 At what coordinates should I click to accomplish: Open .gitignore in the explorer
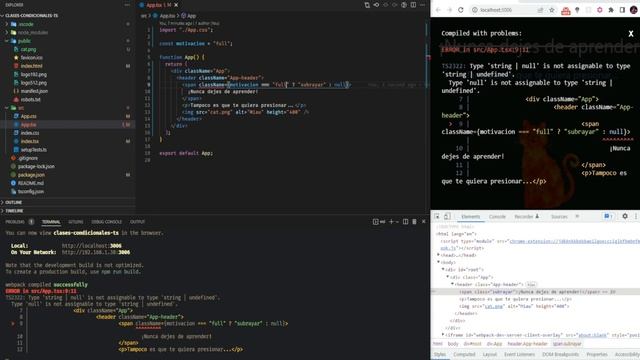point(28,158)
